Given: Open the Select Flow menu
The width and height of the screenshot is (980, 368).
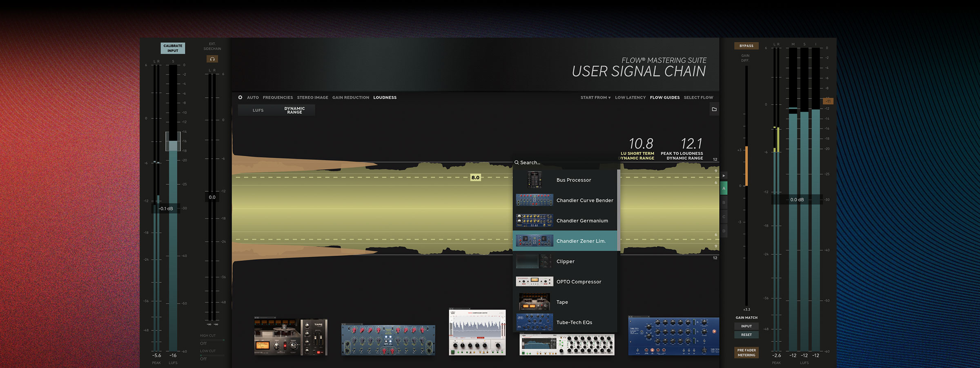Looking at the screenshot, I should 699,97.
